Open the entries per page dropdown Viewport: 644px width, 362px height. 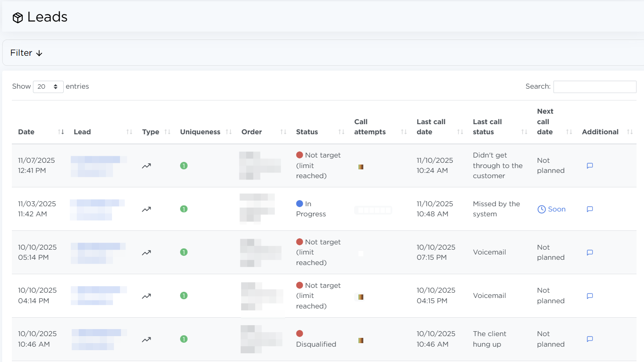click(48, 87)
